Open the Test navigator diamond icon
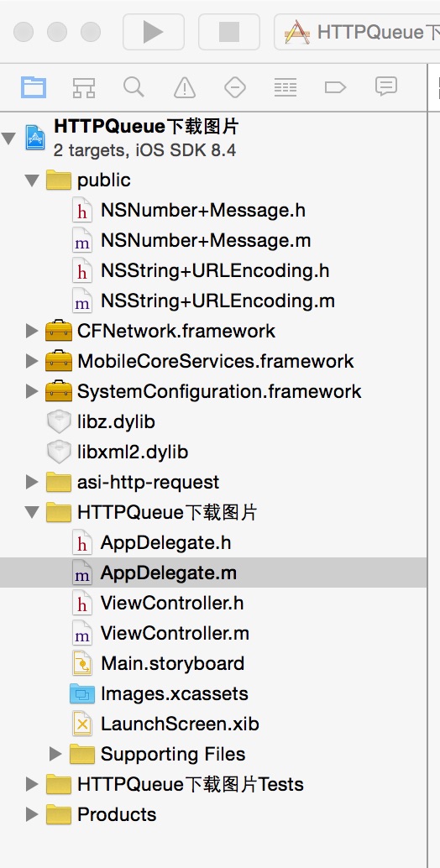Viewport: 440px width, 868px height. 234,87
